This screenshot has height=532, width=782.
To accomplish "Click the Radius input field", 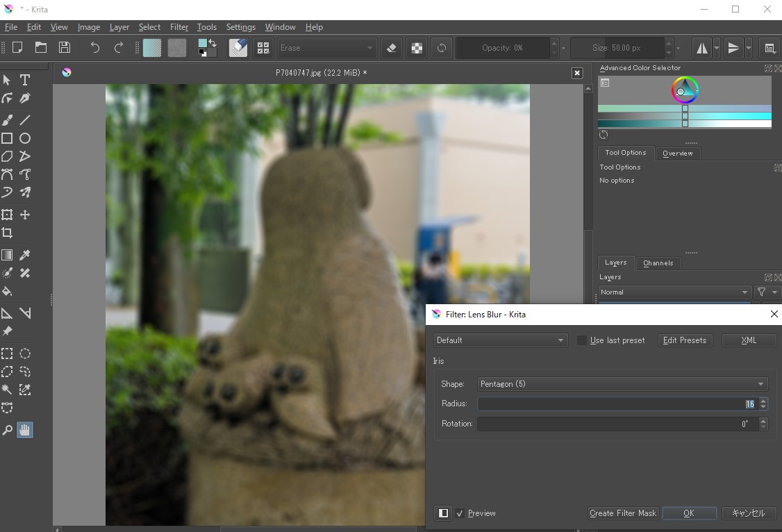I will click(x=617, y=404).
